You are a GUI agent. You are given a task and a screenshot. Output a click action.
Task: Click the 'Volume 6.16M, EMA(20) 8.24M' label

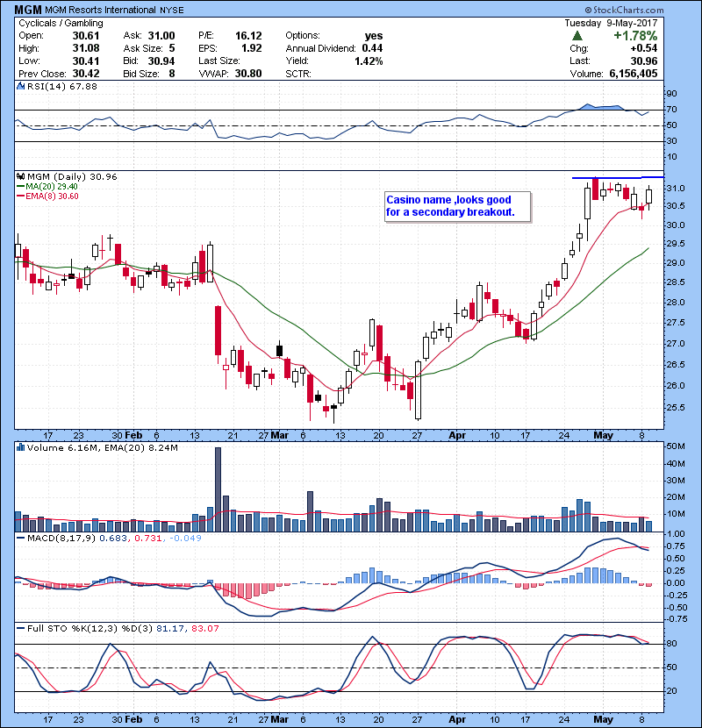tap(103, 447)
